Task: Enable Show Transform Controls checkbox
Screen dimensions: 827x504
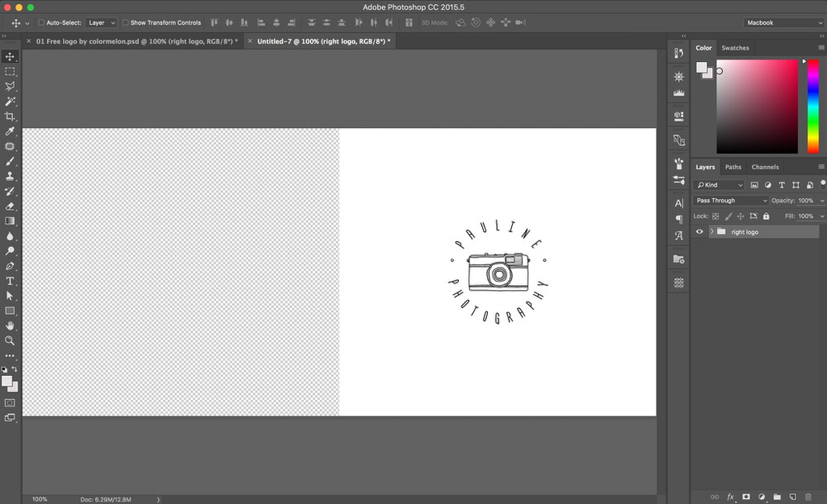Action: [x=126, y=22]
